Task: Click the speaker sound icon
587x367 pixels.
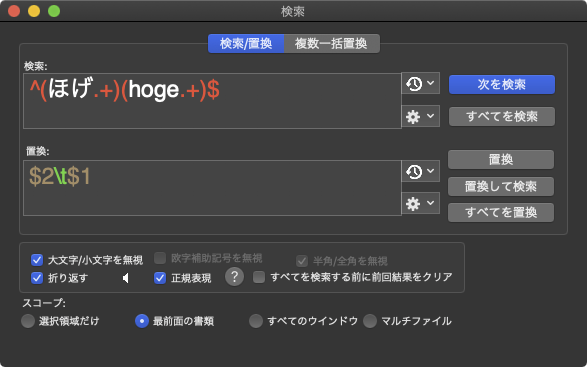Action: pos(126,278)
